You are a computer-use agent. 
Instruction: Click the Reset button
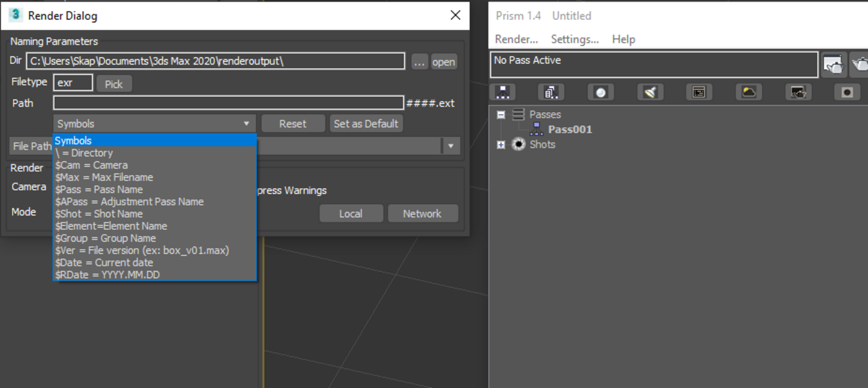click(x=293, y=123)
